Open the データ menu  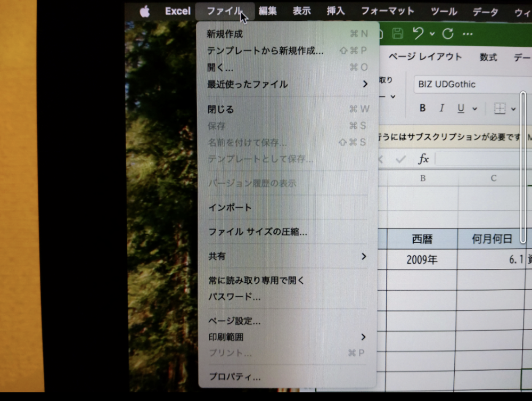485,12
